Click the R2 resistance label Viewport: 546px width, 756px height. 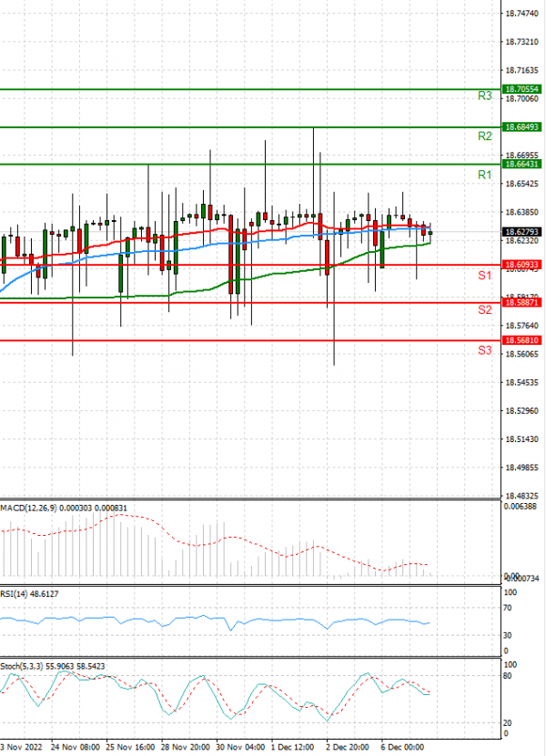click(x=484, y=136)
